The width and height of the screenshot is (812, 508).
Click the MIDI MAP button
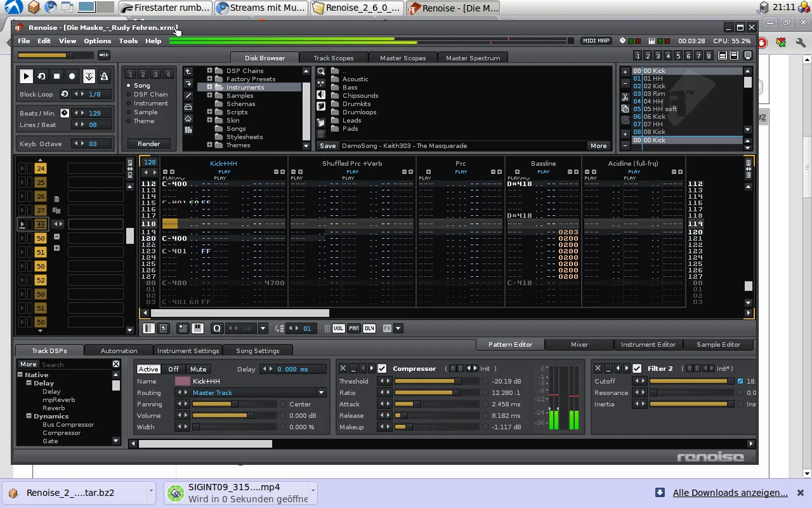[596, 41]
